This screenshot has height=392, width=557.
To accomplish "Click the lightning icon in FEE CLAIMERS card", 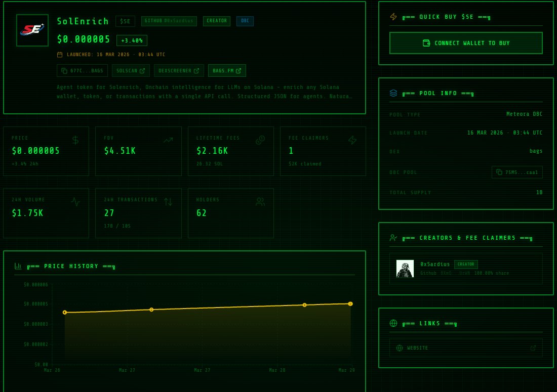I will coord(352,140).
